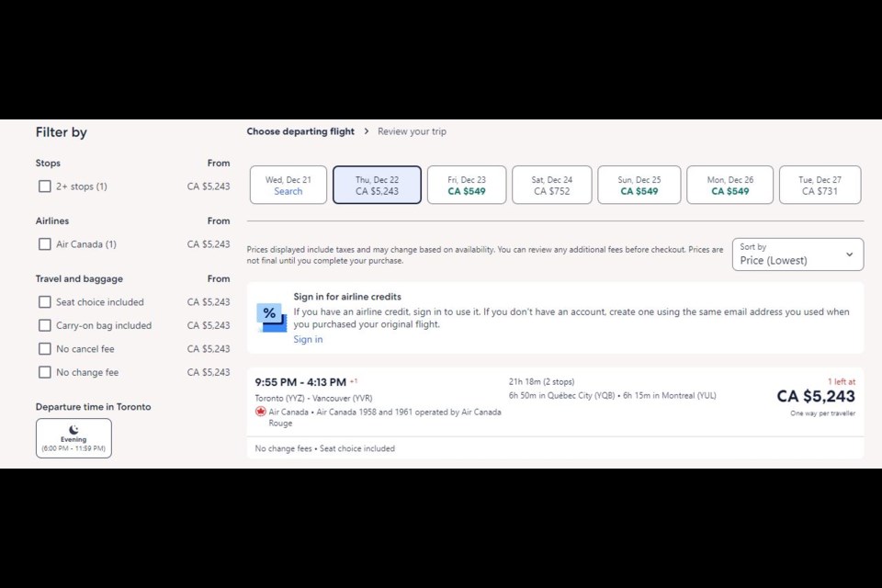Select the Sun, Dec 25 date tab
This screenshot has height=588, width=882.
[639, 185]
